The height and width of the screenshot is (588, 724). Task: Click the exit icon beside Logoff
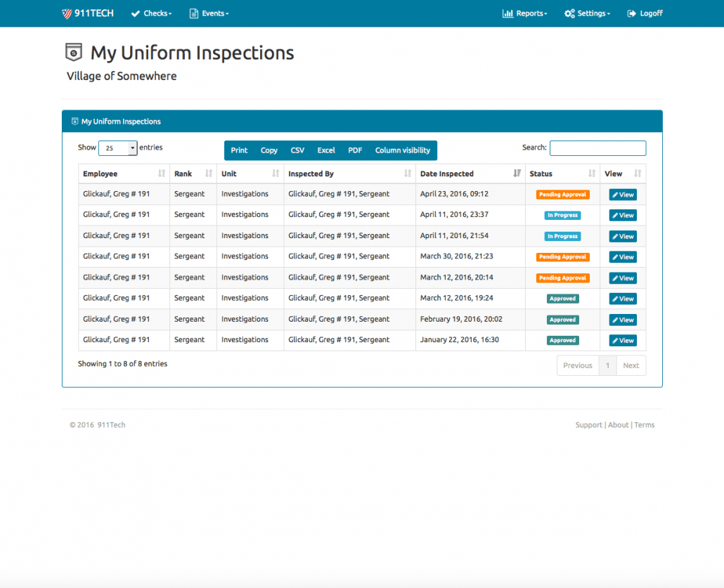coord(631,13)
